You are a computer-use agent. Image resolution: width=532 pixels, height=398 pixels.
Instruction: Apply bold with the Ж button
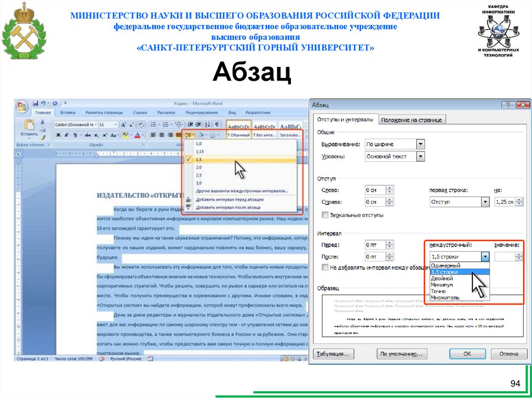(x=58, y=135)
